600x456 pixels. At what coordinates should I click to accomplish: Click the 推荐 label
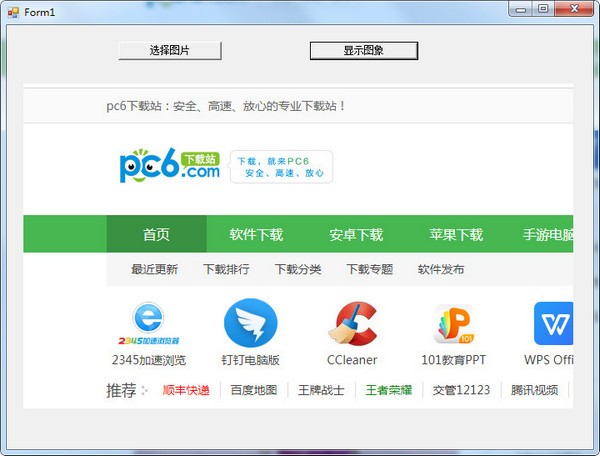pos(121,390)
